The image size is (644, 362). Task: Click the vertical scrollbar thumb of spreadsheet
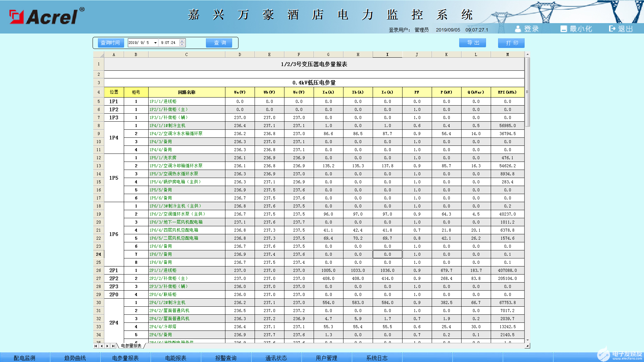point(527,92)
